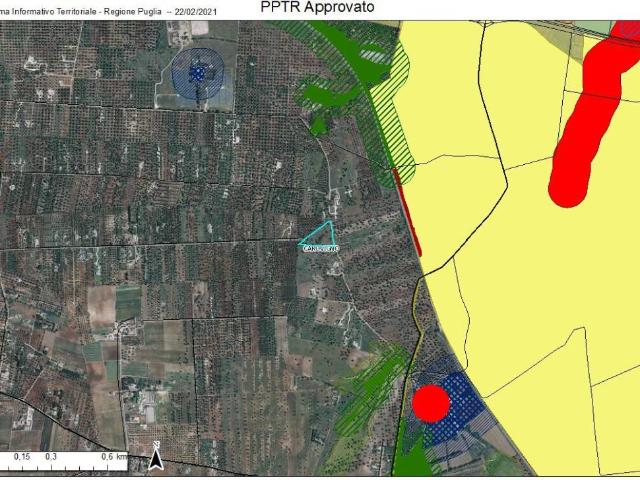
Task: Click the blue hatched circle at the top
Action: pos(198,74)
